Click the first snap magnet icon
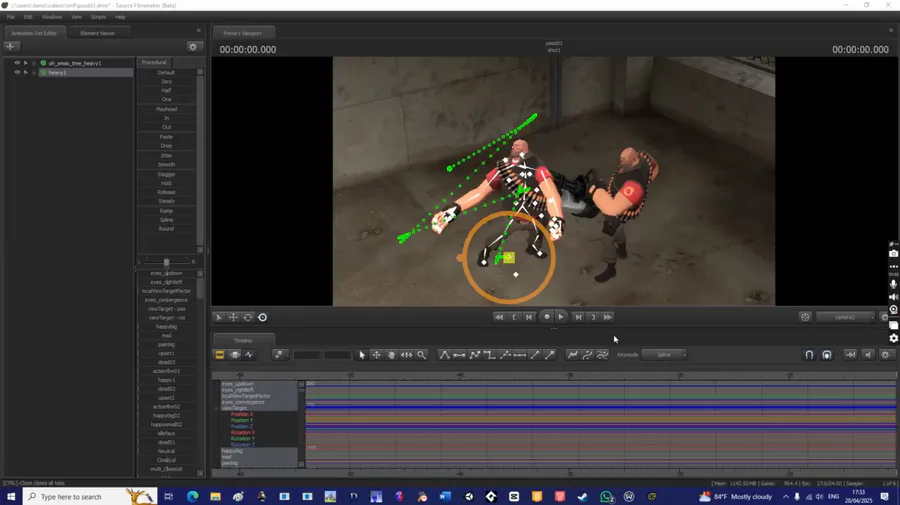The height and width of the screenshot is (505, 900). click(809, 355)
